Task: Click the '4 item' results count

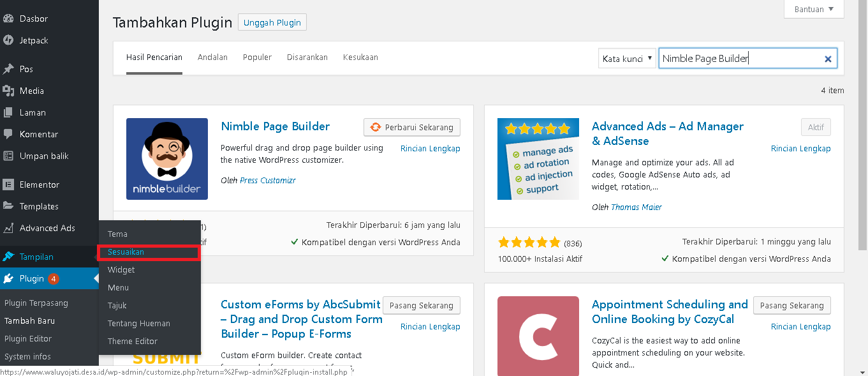Action: pos(832,91)
